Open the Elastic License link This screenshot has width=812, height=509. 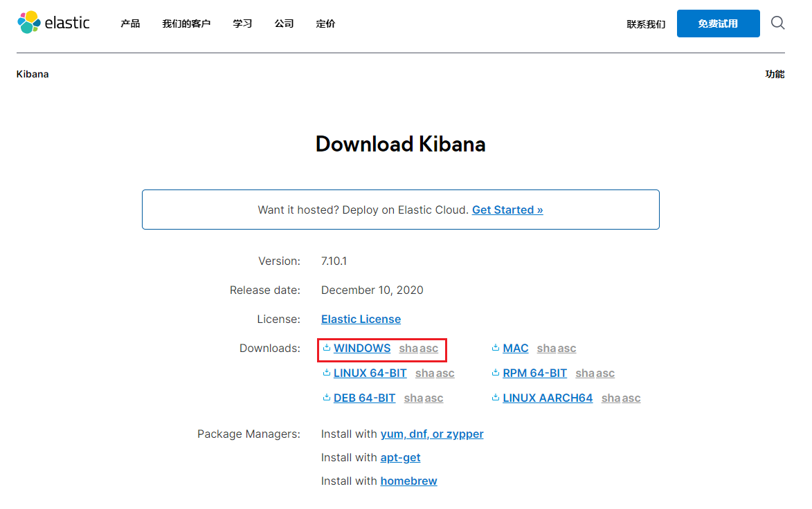pos(361,319)
